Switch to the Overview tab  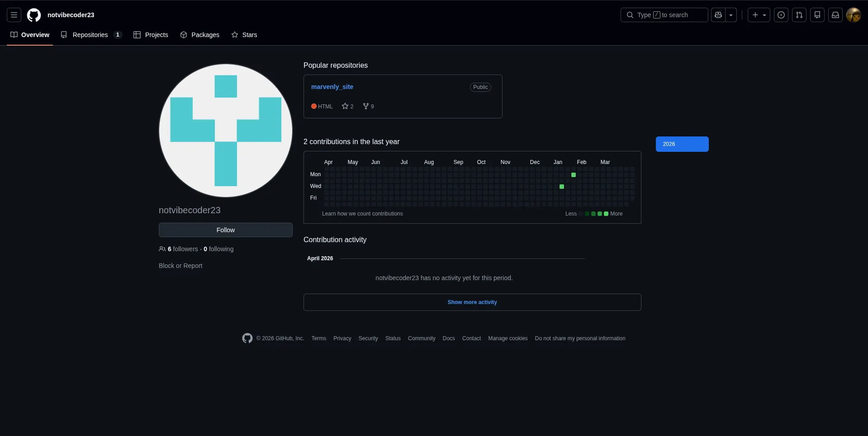[x=30, y=35]
